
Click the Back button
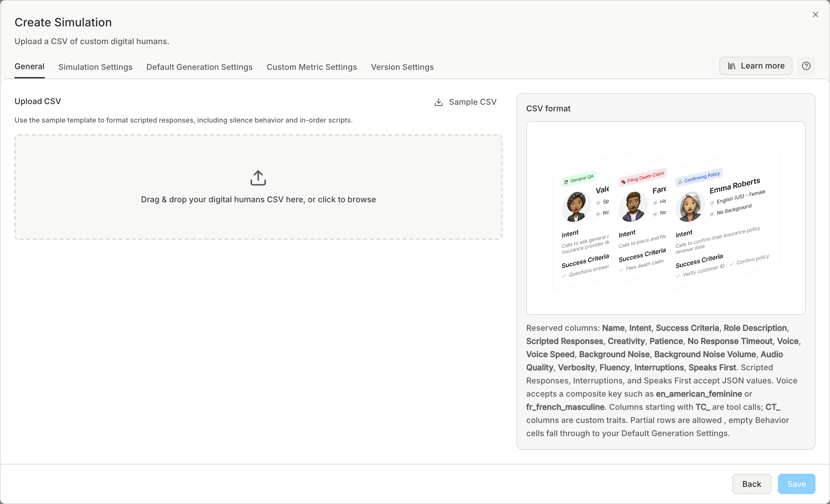(752, 484)
